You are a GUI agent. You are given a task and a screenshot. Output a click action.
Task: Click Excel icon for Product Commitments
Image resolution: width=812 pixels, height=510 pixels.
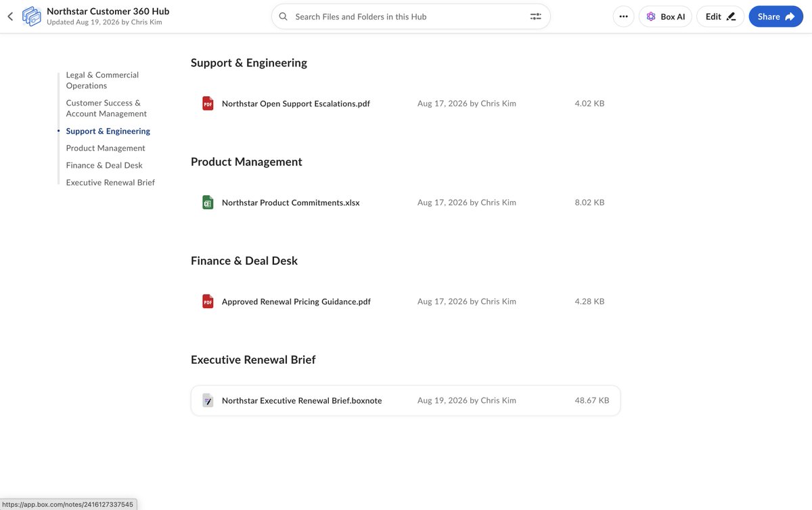tap(208, 203)
